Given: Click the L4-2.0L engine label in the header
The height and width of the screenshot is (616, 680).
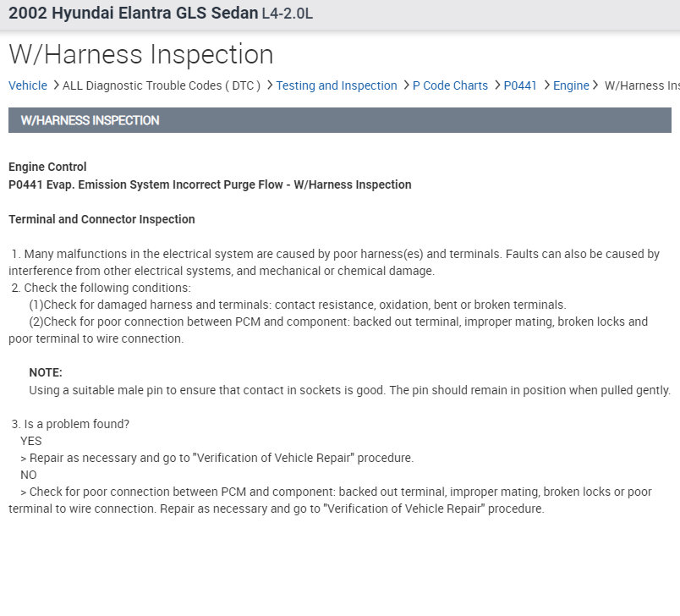Looking at the screenshot, I should 288,15.
